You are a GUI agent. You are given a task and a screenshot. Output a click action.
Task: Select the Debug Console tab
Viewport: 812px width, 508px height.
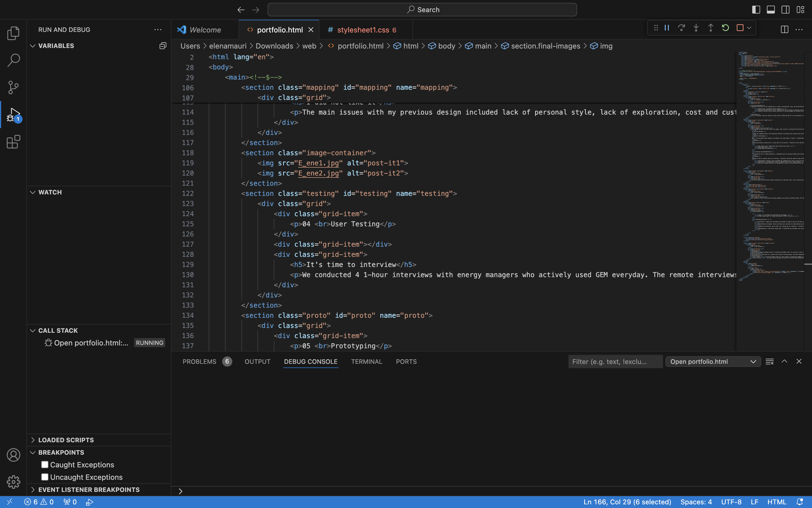click(x=311, y=362)
